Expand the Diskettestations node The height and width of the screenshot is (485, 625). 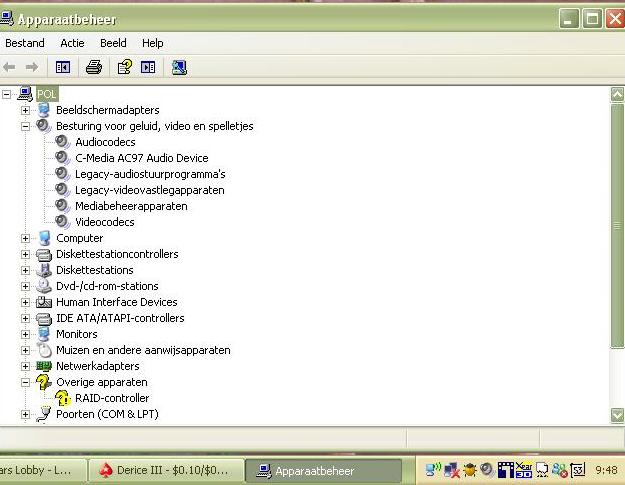pyautogui.click(x=25, y=270)
